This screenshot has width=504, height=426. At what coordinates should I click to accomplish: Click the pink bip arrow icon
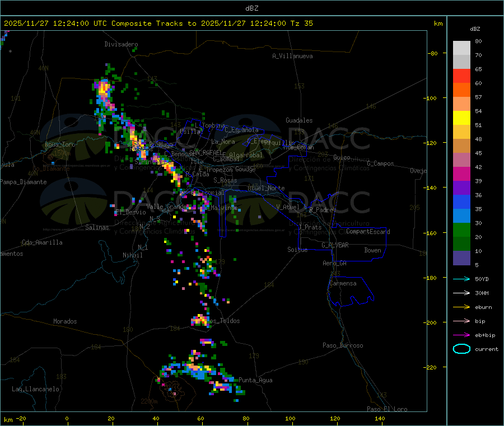(461, 321)
